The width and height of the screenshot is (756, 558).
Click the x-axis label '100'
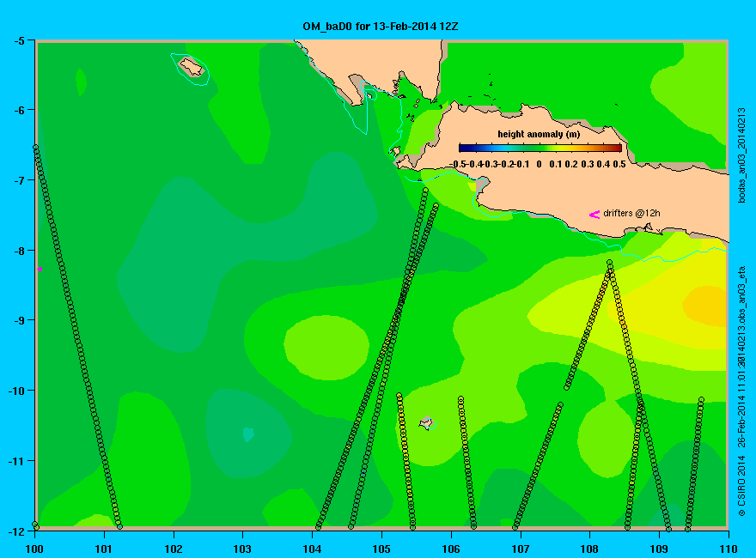34,549
